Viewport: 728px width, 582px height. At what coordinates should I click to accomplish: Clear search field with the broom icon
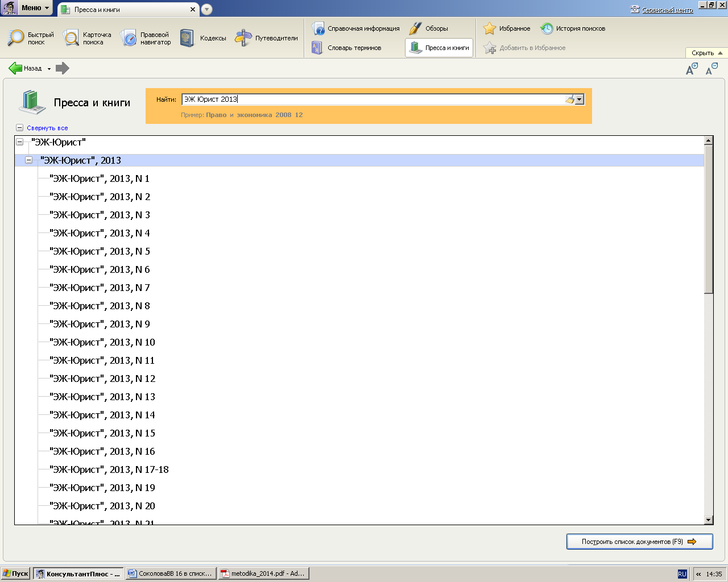pos(569,99)
